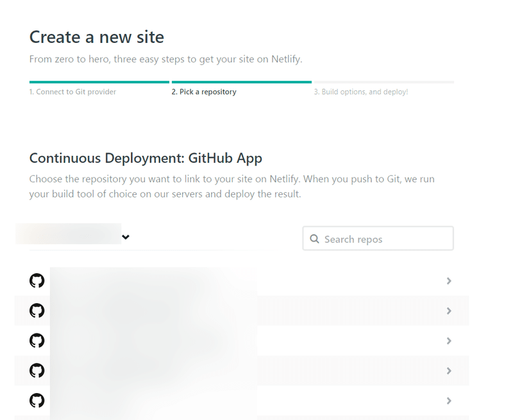Go to step 1 Connect to Git provider
This screenshot has width=513, height=420.
pos(72,92)
